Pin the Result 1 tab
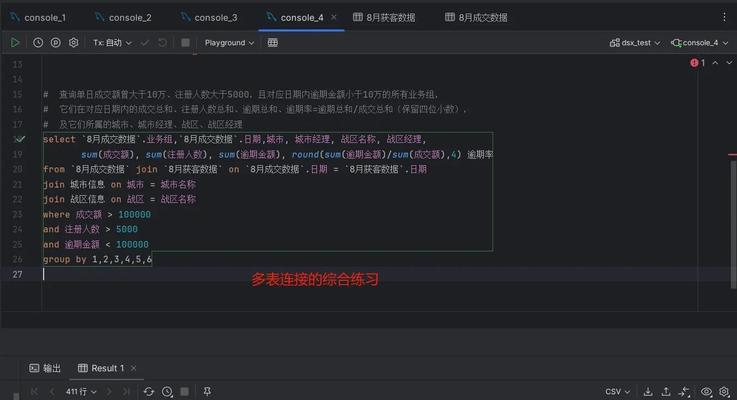Screen dimensions: 737x400 [x=207, y=392]
